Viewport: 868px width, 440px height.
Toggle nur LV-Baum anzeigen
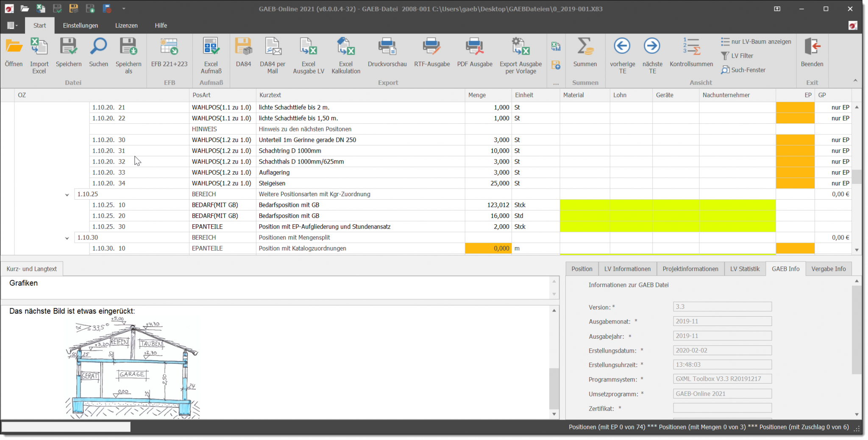(x=756, y=41)
